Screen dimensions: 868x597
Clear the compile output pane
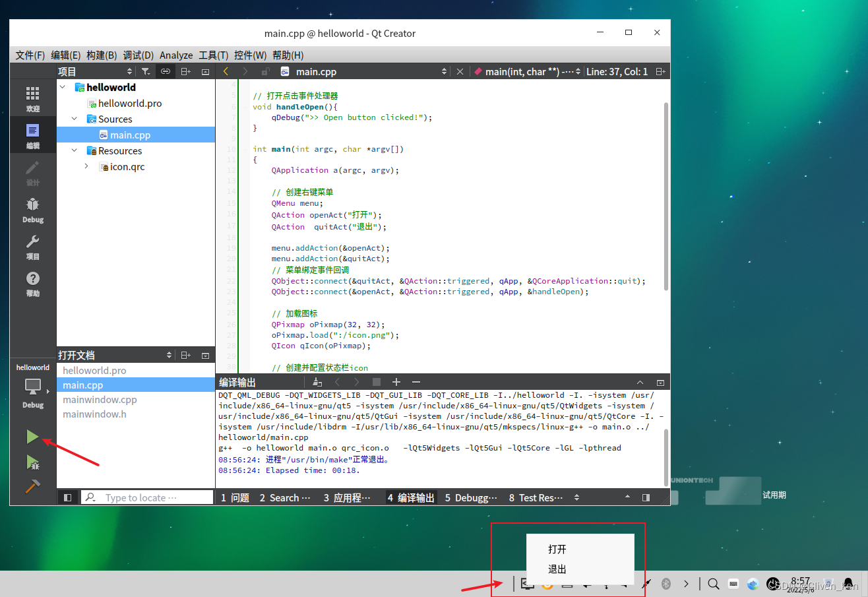[x=317, y=382]
